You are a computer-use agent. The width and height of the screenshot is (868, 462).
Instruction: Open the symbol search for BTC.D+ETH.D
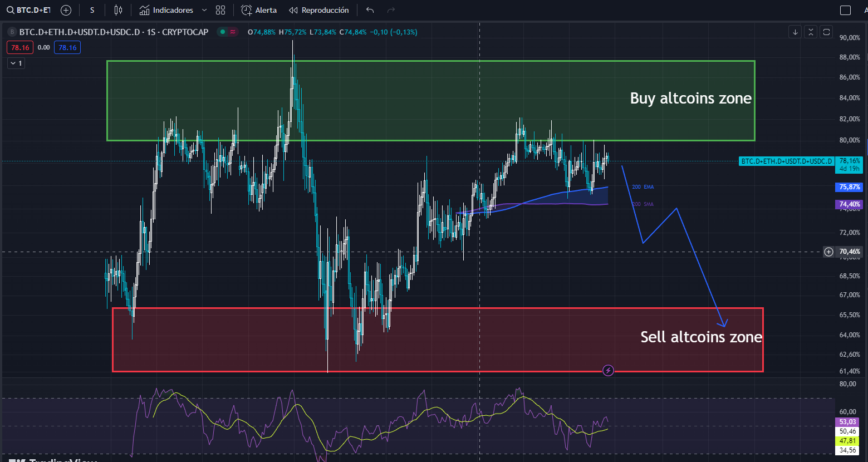tap(29, 10)
